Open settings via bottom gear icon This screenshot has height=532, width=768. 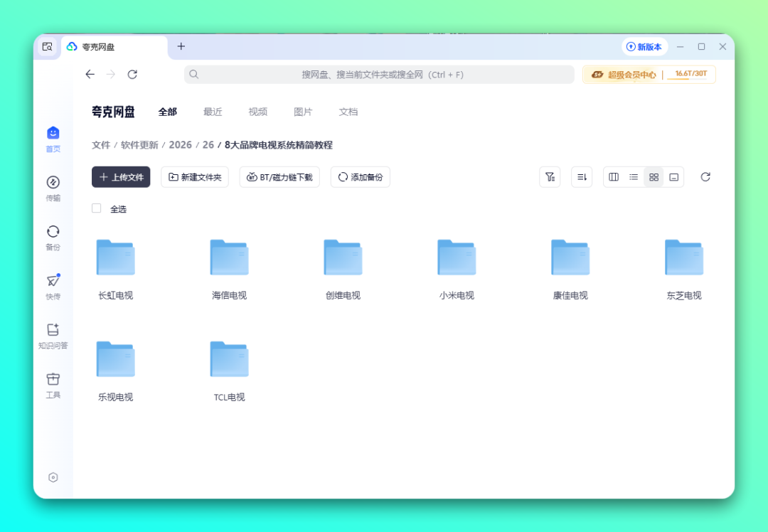click(x=53, y=478)
